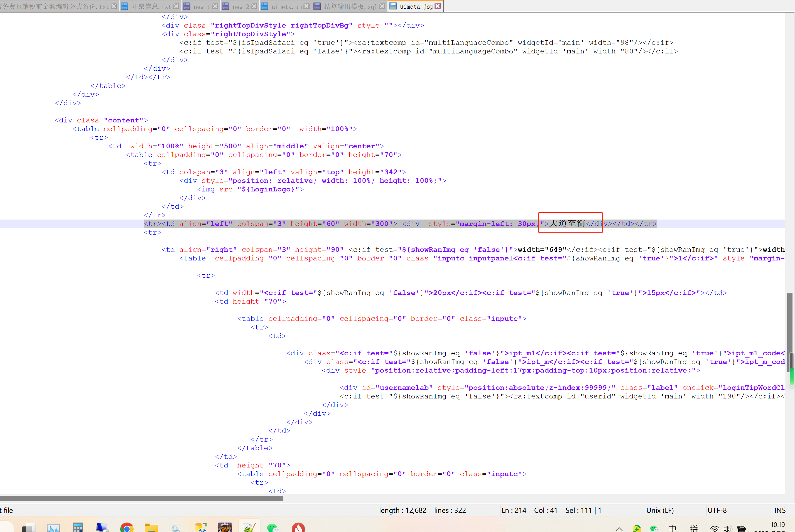The width and height of the screenshot is (795, 532).
Task: Toggle the 中 Chinese input mode indicator
Action: [x=672, y=529]
